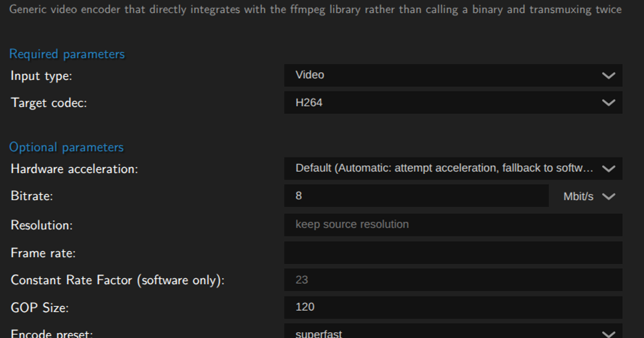
Task: Click the Bitrate value field
Action: pyautogui.click(x=416, y=196)
